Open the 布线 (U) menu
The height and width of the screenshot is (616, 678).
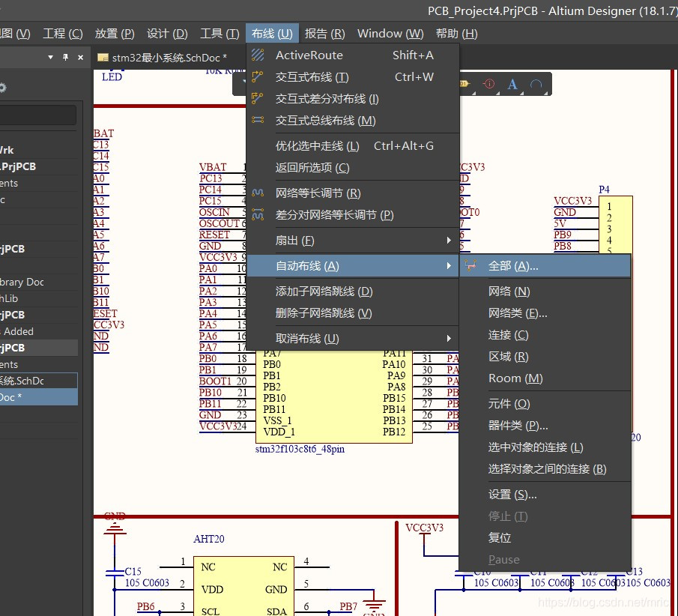point(272,33)
